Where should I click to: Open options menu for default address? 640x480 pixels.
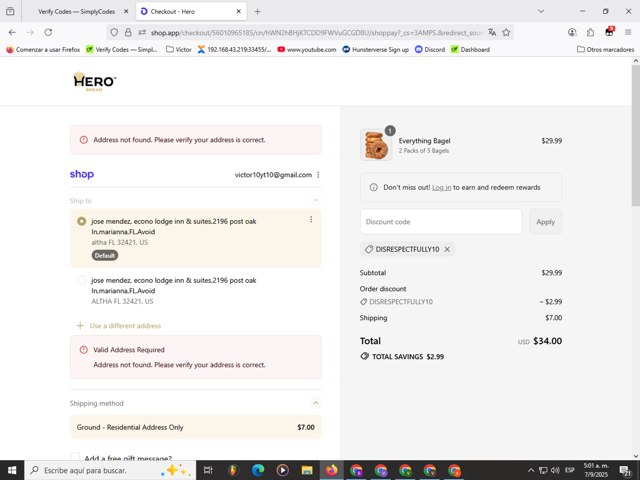pos(311,219)
